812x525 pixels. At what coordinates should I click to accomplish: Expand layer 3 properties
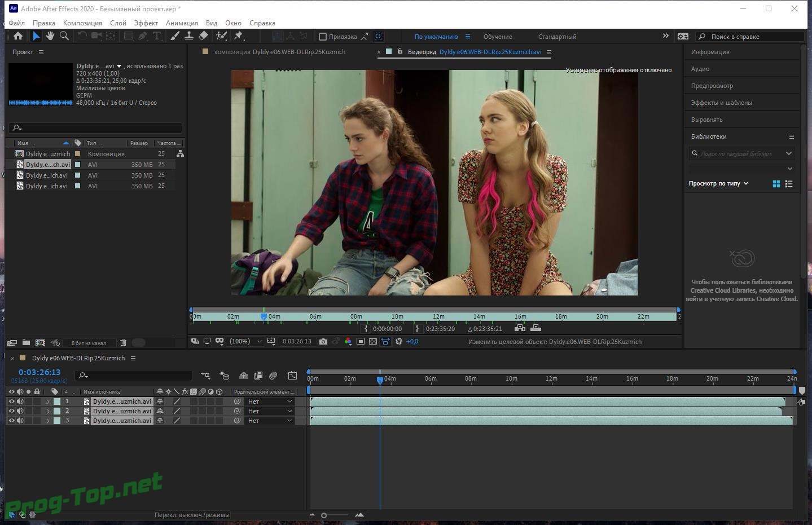(48, 421)
